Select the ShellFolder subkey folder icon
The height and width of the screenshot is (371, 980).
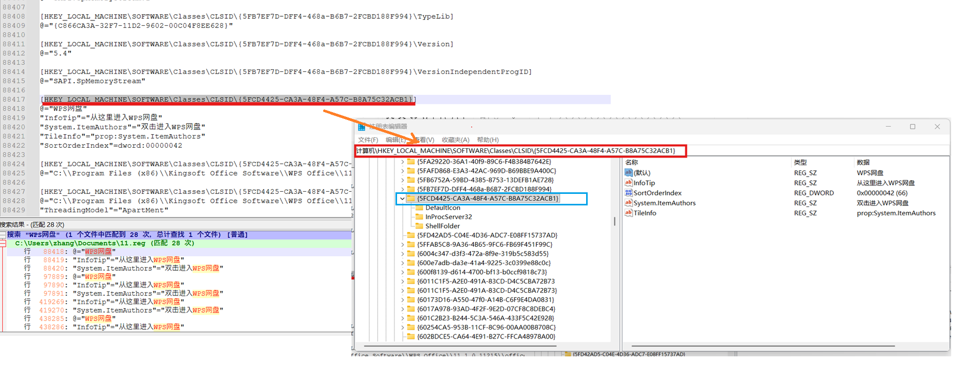419,226
